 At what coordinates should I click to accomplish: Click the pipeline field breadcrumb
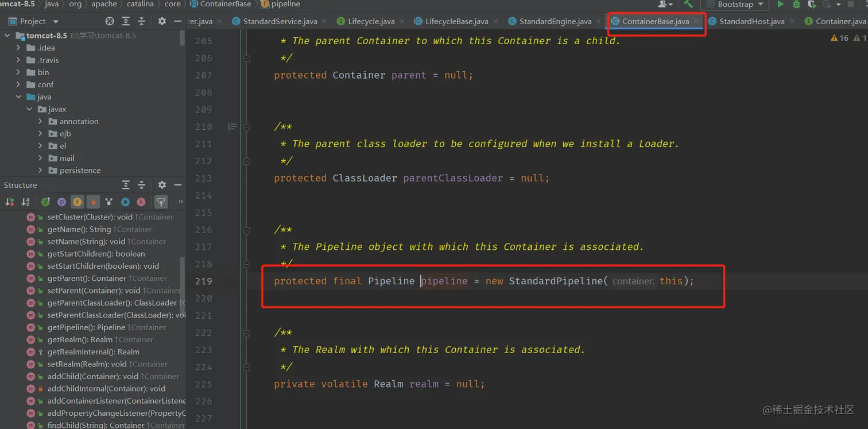(281, 4)
